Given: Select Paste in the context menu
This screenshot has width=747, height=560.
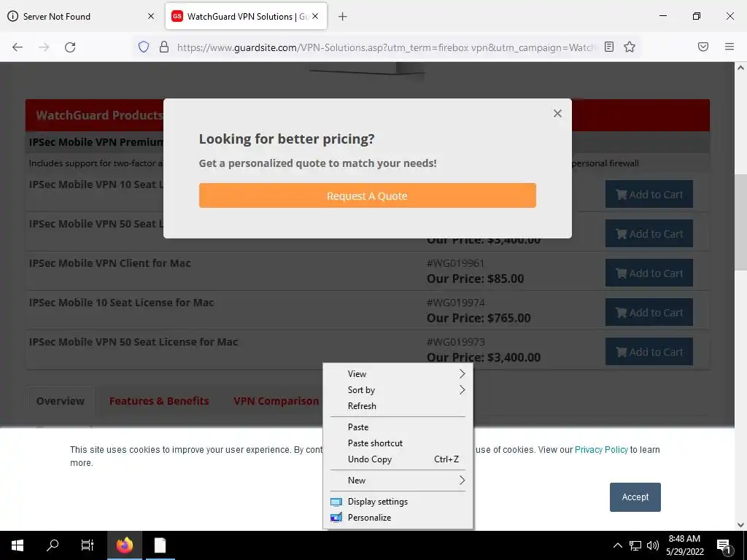Looking at the screenshot, I should pos(398,427).
